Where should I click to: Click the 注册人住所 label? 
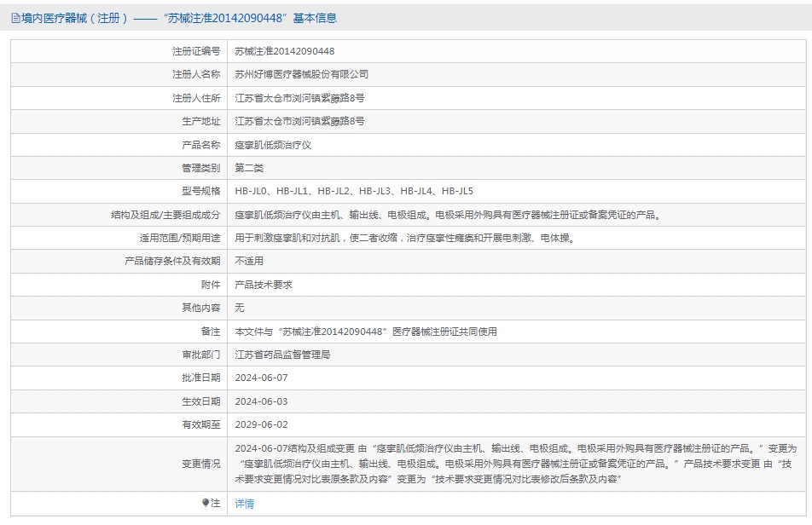[x=196, y=98]
